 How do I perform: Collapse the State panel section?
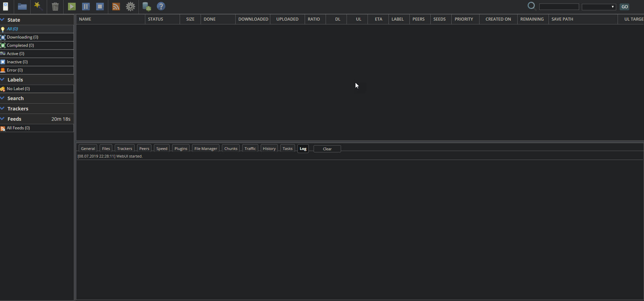click(x=37, y=20)
